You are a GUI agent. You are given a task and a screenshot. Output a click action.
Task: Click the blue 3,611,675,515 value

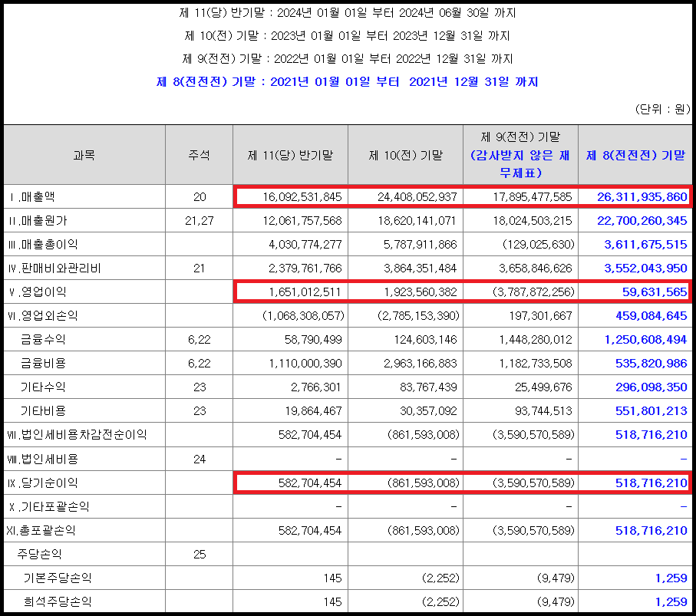[x=645, y=245]
